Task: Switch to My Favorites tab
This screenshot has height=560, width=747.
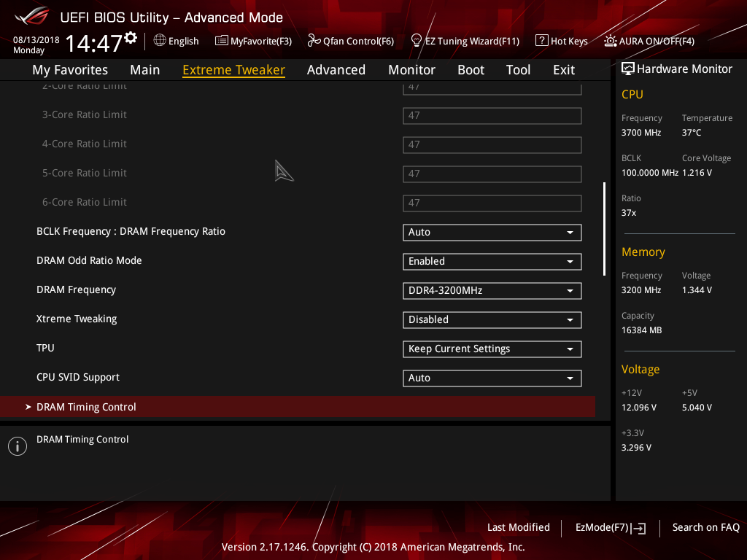Action: 70,70
